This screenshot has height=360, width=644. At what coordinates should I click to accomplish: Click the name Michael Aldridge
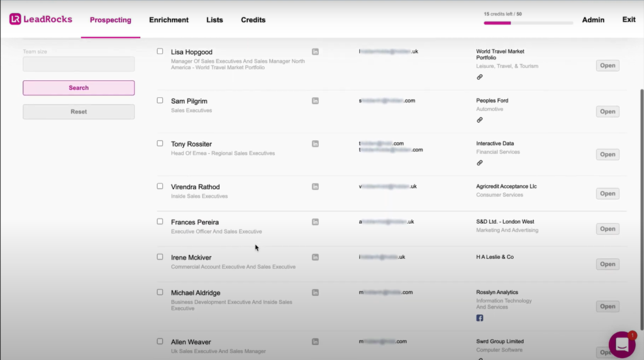(196, 293)
